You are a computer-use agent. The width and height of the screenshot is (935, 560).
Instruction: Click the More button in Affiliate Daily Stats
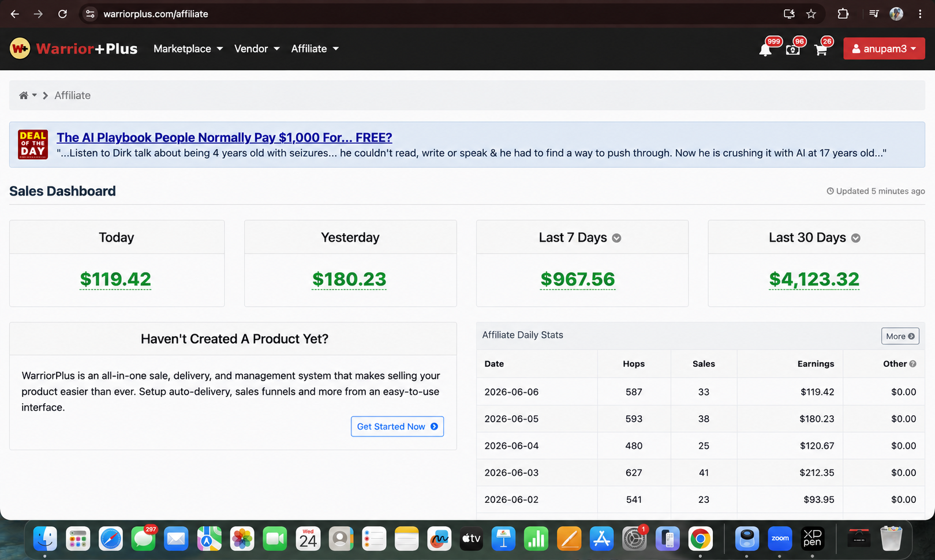click(900, 336)
